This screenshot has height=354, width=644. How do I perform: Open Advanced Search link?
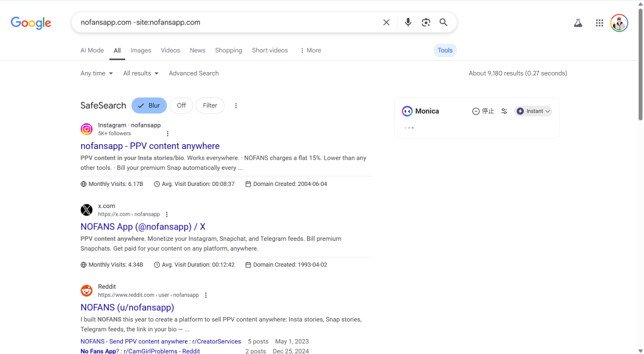click(x=194, y=73)
